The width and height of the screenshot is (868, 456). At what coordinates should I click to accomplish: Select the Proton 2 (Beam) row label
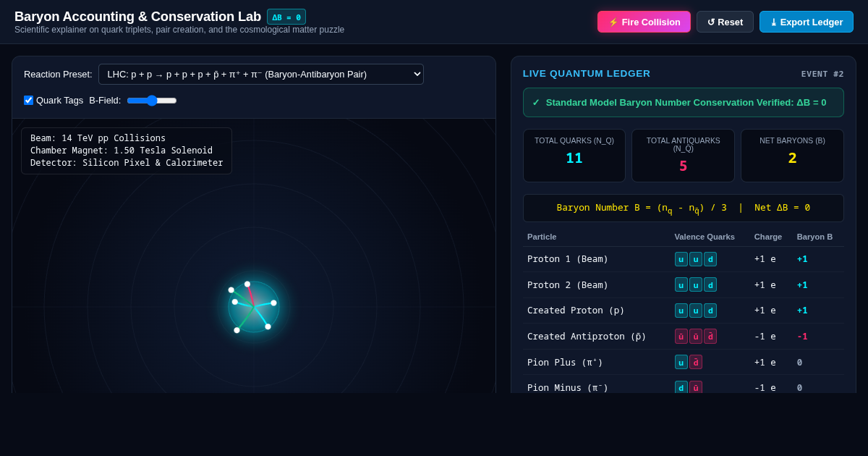568,285
